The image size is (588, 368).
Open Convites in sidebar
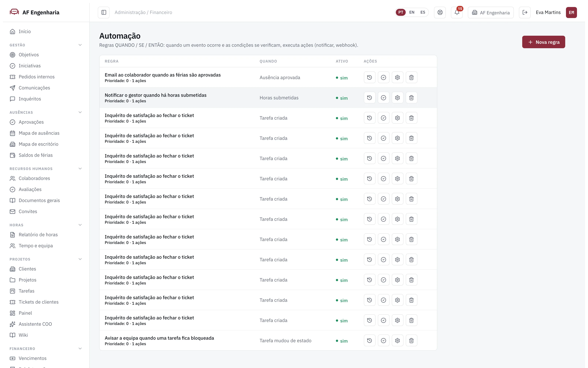[x=46, y=211]
